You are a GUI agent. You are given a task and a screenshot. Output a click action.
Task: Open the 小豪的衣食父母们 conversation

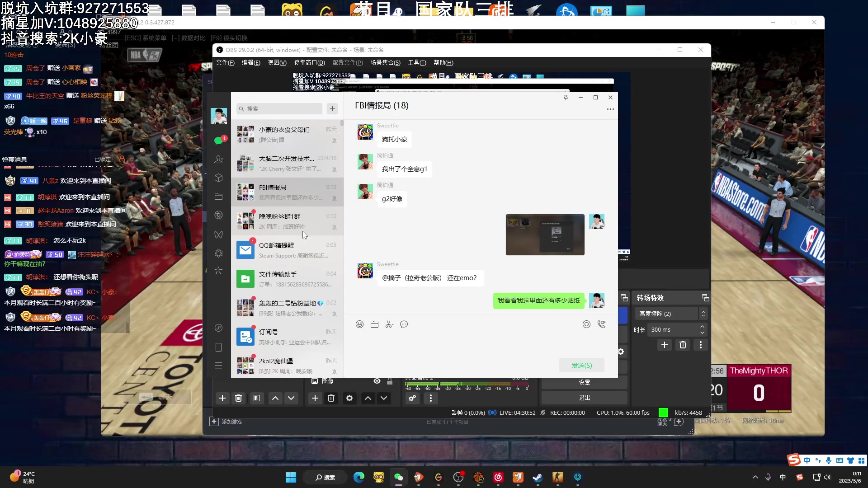coord(288,134)
